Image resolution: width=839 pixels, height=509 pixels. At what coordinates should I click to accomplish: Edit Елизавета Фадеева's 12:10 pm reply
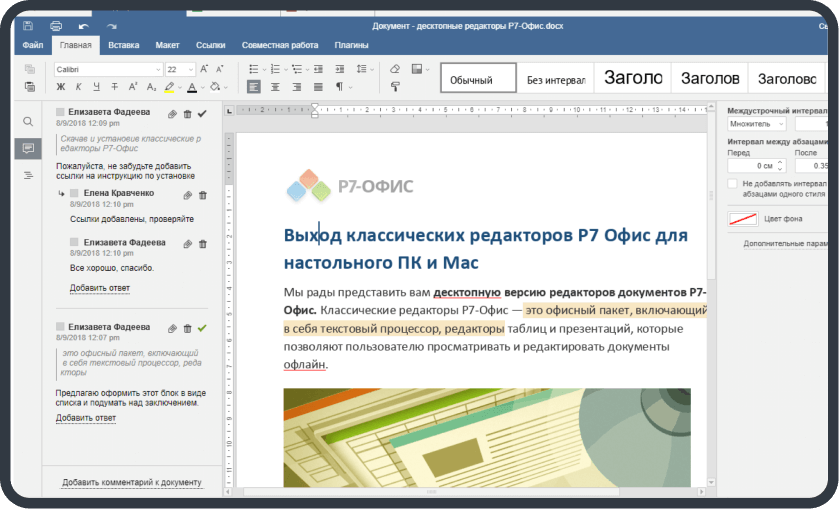[187, 244]
